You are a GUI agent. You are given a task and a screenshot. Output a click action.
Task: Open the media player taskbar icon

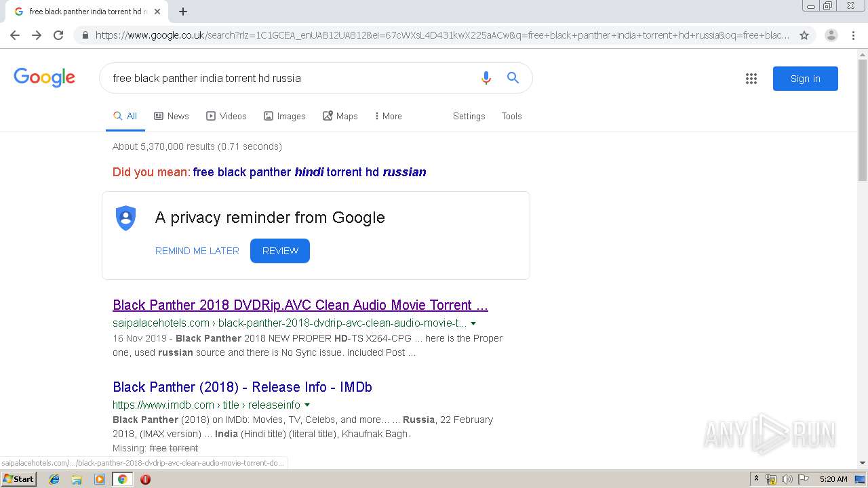[100, 479]
